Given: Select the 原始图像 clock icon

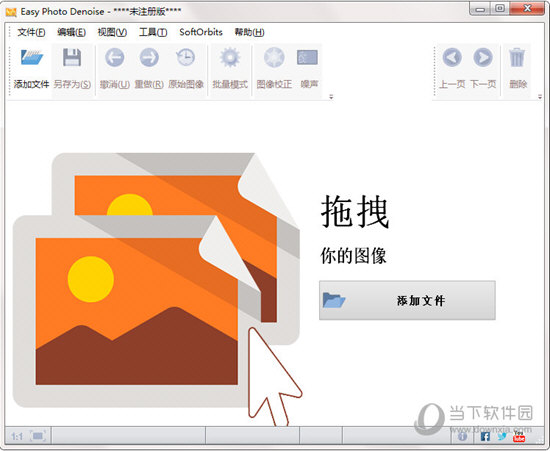Looking at the screenshot, I should click(x=186, y=58).
